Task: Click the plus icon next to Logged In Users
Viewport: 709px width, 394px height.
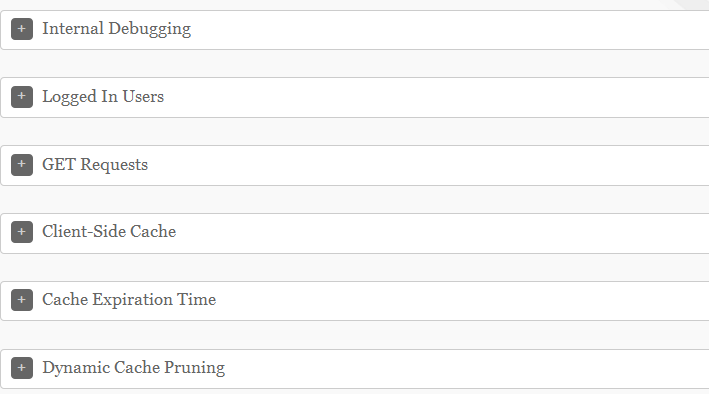Action: coord(22,97)
